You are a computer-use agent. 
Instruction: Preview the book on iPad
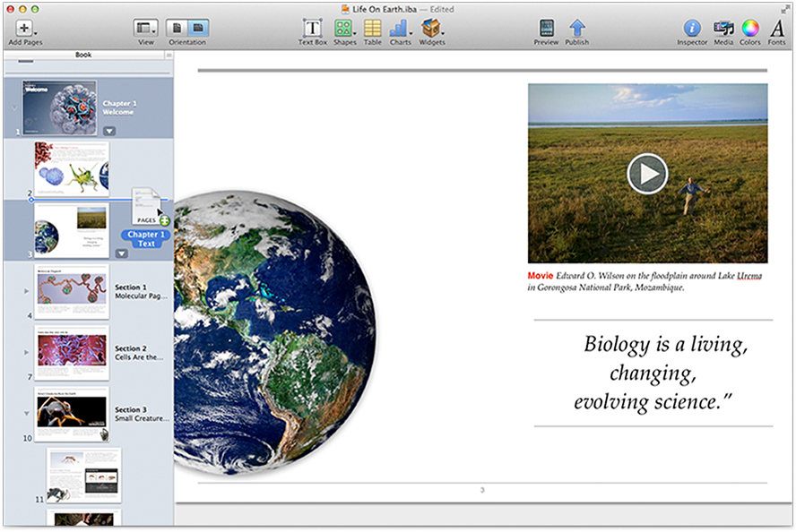(x=546, y=29)
